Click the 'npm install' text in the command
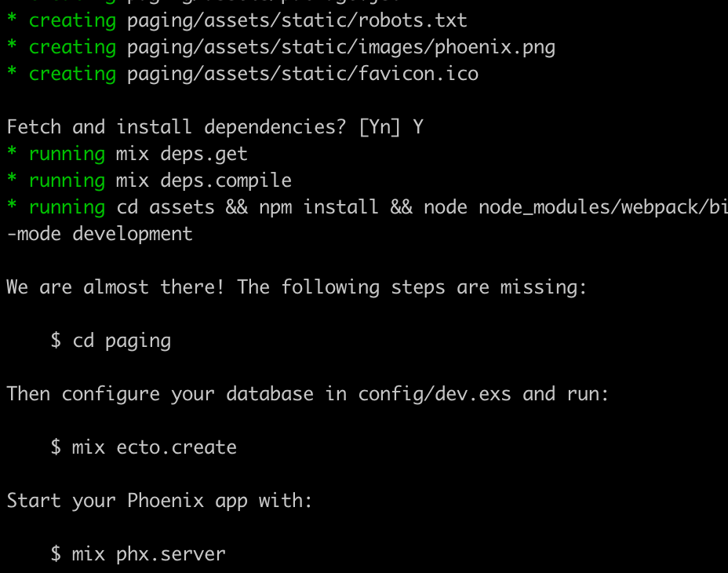The height and width of the screenshot is (573, 728). [318, 206]
